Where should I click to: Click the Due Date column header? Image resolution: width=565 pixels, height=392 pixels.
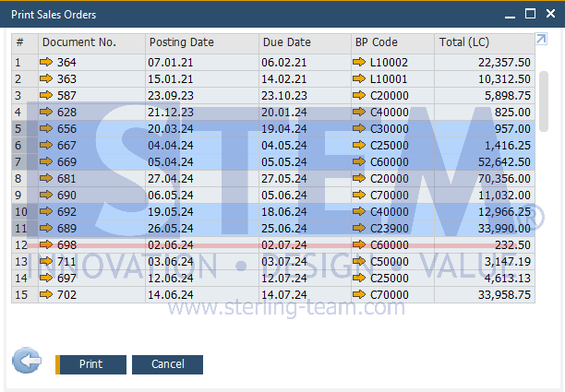pos(302,42)
